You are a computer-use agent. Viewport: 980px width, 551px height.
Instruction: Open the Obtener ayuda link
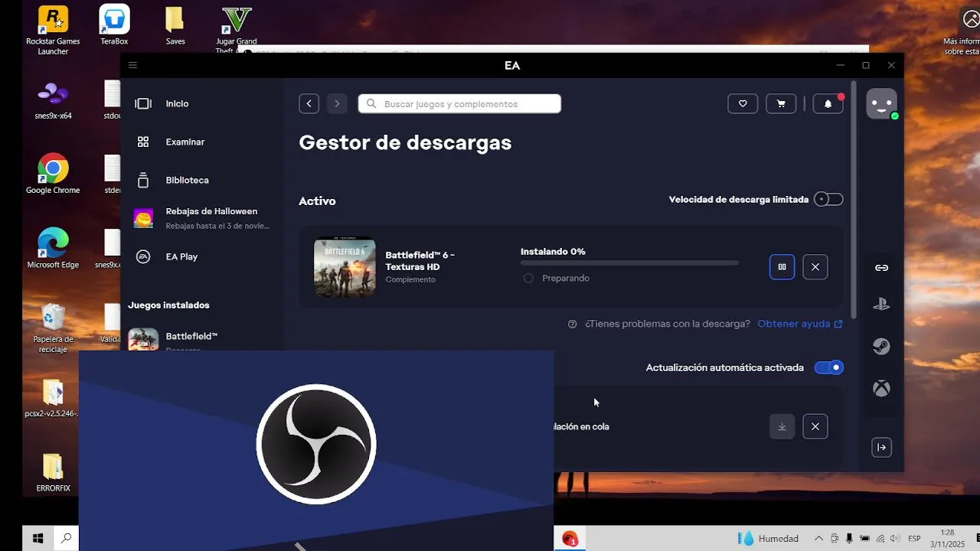coord(800,324)
